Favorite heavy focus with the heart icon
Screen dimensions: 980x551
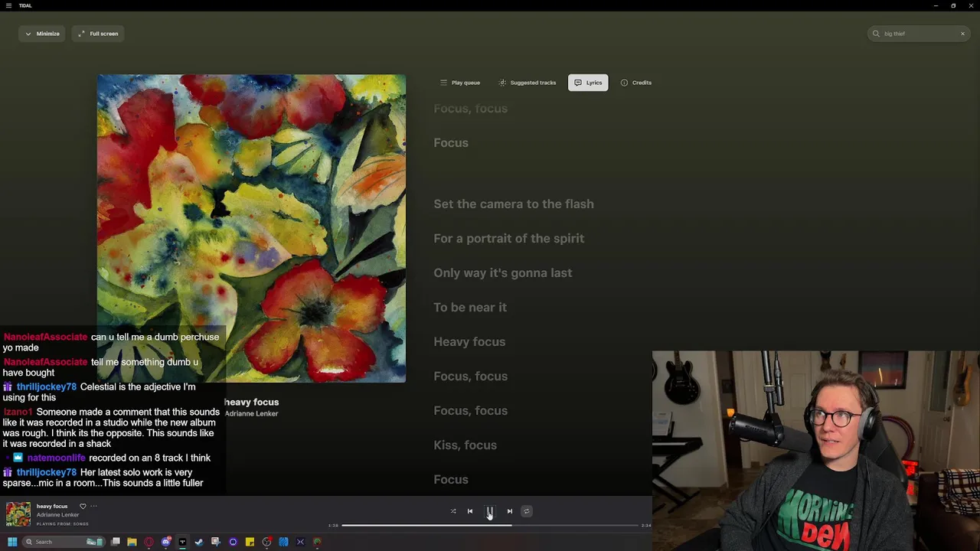click(x=83, y=506)
